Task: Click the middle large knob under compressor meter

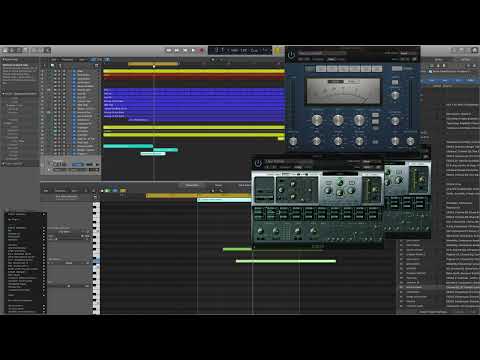Action: click(338, 120)
